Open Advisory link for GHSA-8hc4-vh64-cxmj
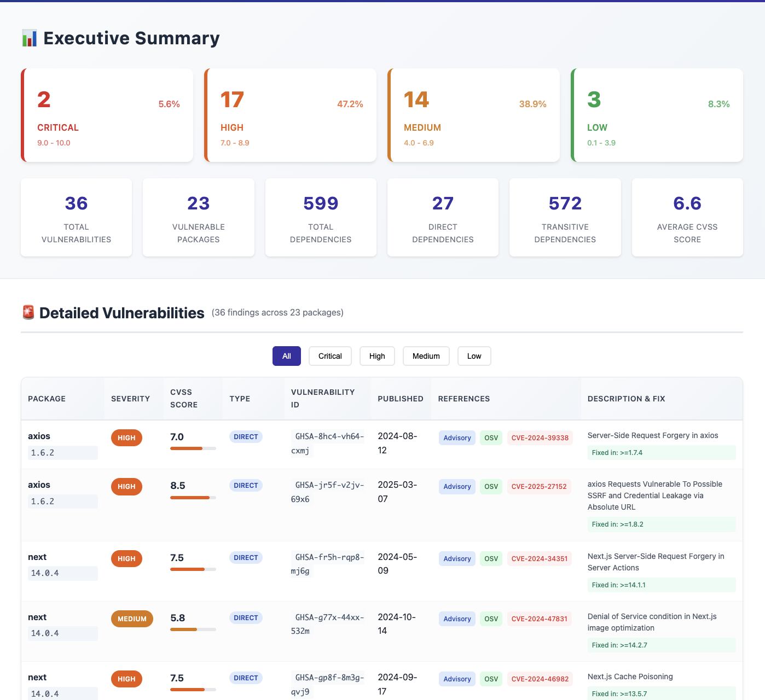The image size is (765, 700). coord(457,438)
